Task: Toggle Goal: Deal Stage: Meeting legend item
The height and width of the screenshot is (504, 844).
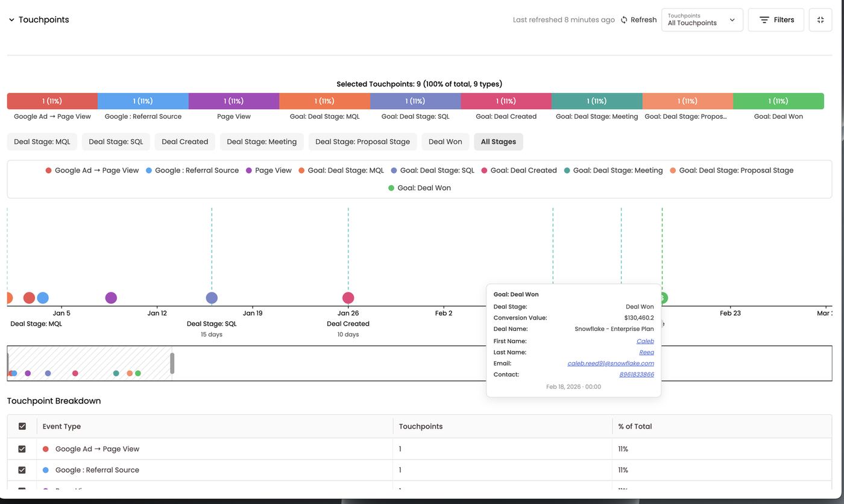Action: [613, 171]
